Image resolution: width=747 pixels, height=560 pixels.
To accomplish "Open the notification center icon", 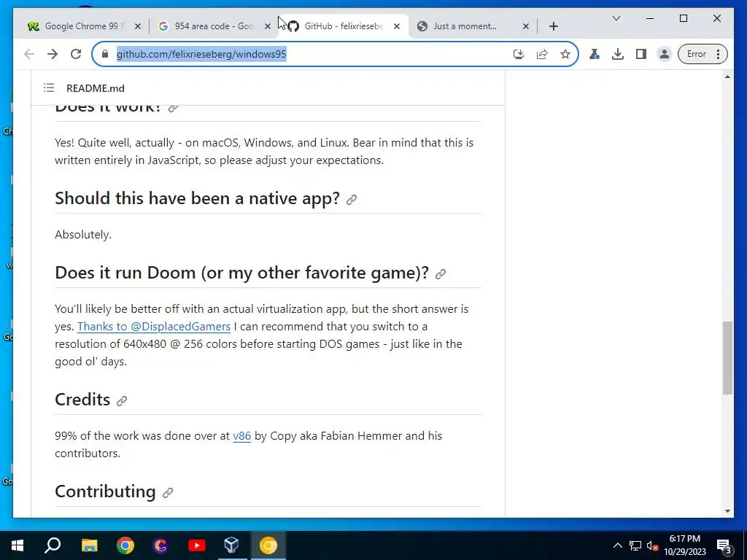I will [x=724, y=545].
